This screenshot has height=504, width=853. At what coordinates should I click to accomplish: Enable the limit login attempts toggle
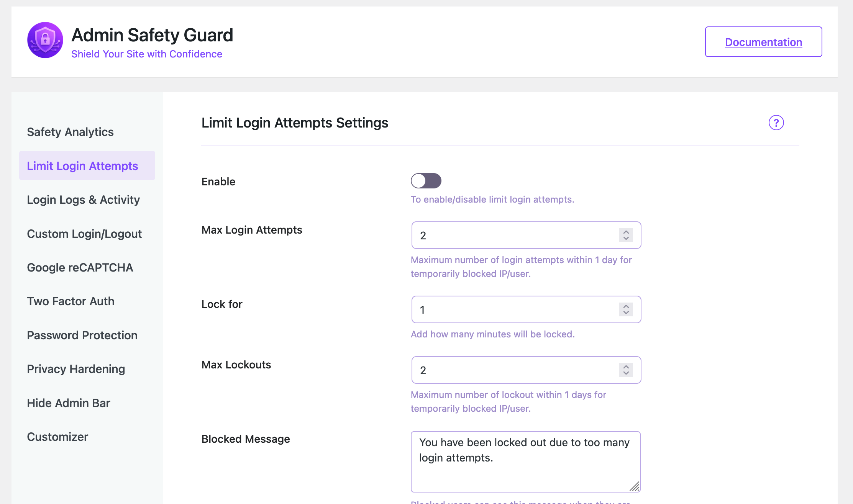pyautogui.click(x=426, y=181)
